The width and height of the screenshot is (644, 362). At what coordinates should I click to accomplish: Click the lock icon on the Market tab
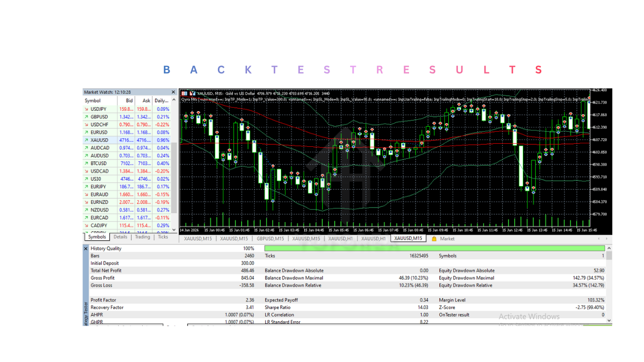434,238
